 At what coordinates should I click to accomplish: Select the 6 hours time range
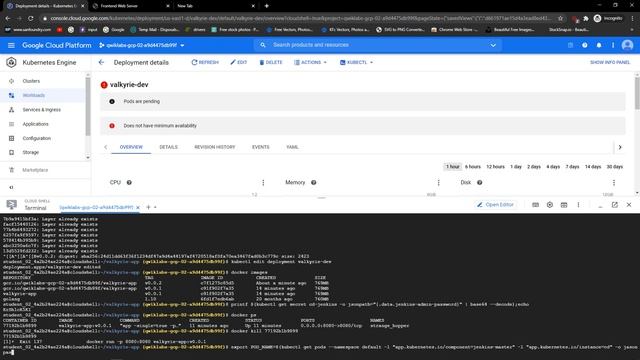pyautogui.click(x=473, y=167)
